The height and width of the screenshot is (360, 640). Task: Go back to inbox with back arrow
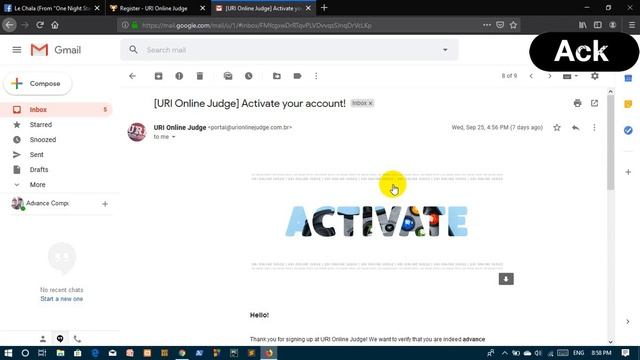[132, 76]
